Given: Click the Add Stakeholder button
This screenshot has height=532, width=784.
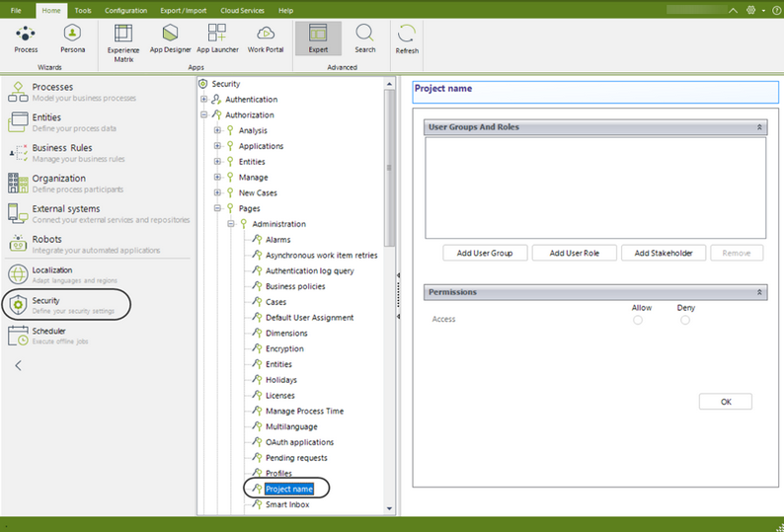Looking at the screenshot, I should (664, 253).
